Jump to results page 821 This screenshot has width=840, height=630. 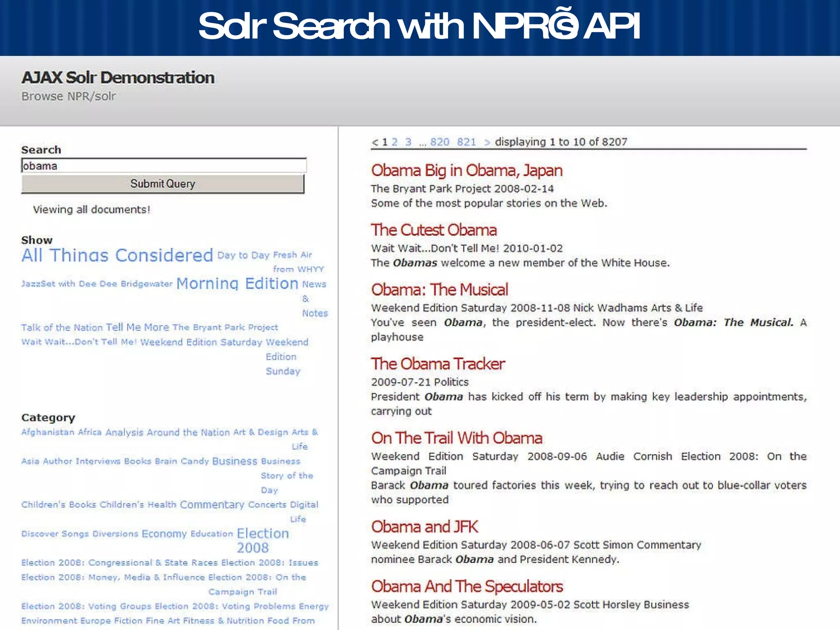click(466, 142)
